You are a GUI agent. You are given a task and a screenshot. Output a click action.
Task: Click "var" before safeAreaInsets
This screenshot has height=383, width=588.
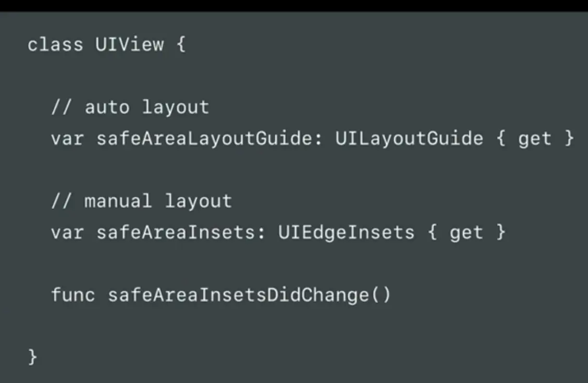click(67, 233)
